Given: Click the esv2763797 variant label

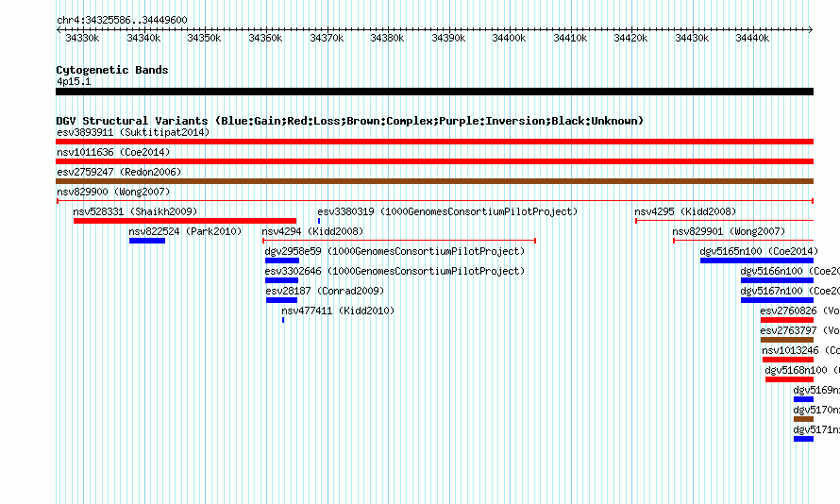Looking at the screenshot, I should 799,330.
